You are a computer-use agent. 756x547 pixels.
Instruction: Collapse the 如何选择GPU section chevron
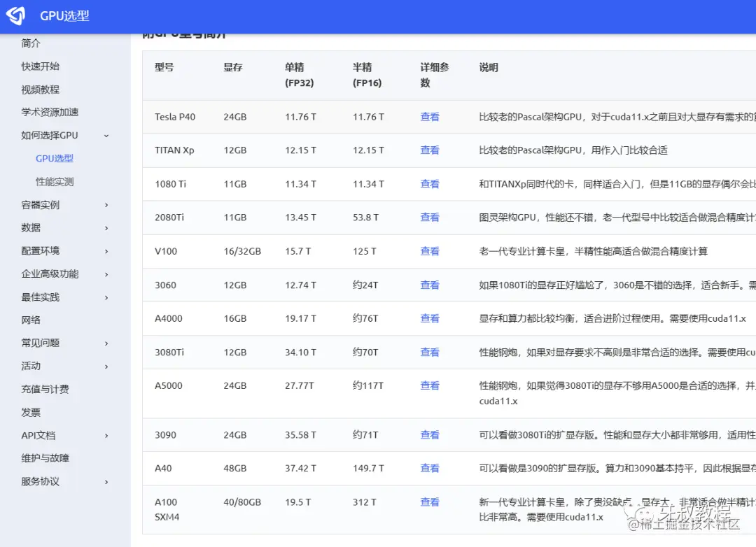click(x=106, y=136)
